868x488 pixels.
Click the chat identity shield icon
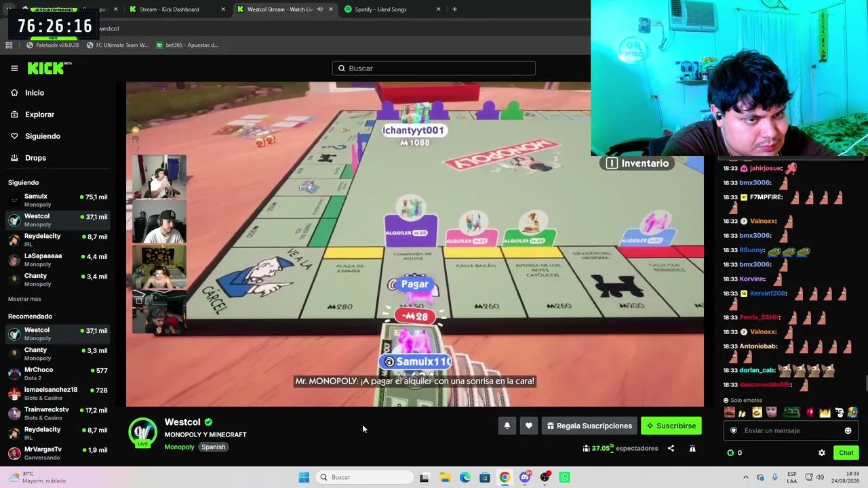pos(734,430)
